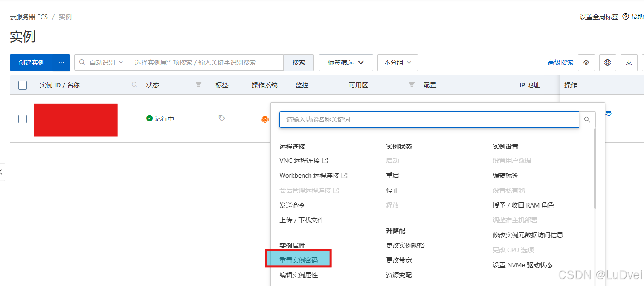Screen dimensions: 644x286
Task: Click 设置全局标签 link
Action: [599, 17]
